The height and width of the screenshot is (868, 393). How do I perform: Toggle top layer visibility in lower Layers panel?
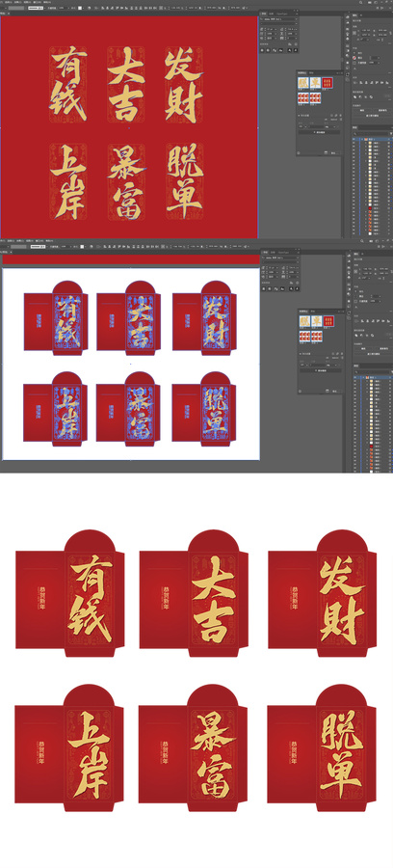tap(354, 377)
